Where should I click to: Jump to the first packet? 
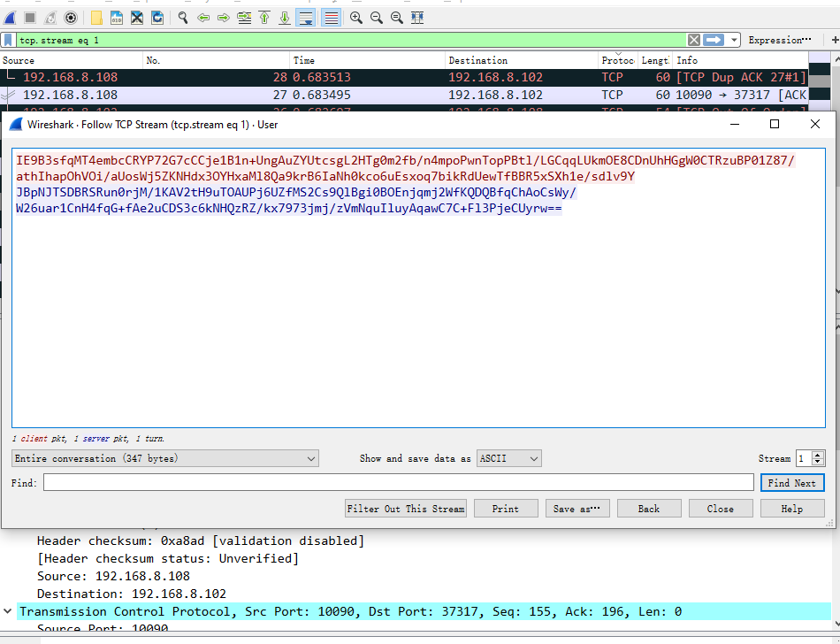[x=264, y=18]
